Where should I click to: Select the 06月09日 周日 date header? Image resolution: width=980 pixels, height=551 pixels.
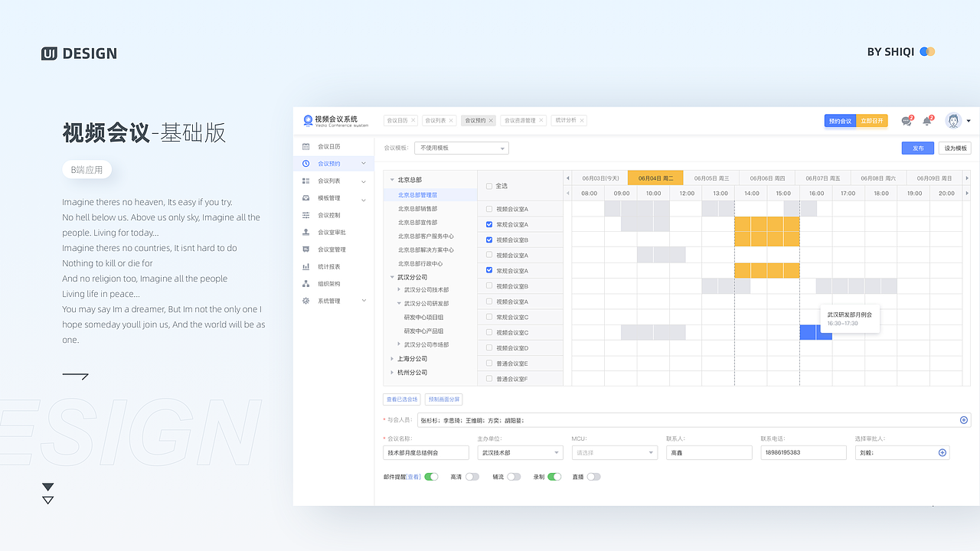[x=934, y=178]
